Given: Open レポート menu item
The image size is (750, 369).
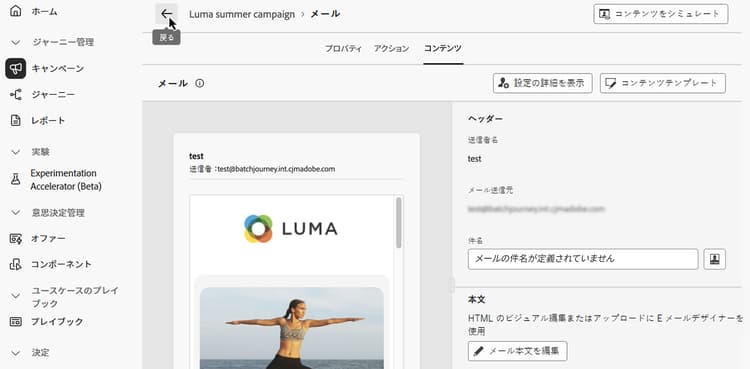Looking at the screenshot, I should 48,121.
